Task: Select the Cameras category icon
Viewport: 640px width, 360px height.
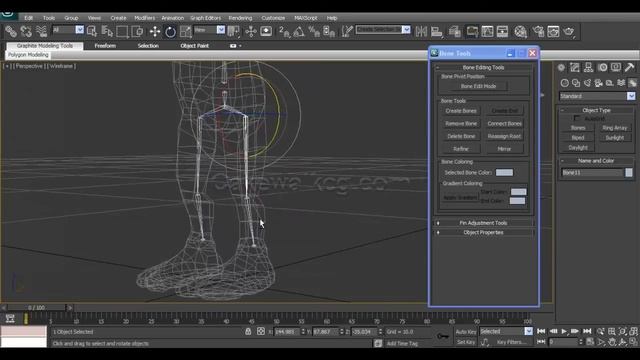Action: 598,83
